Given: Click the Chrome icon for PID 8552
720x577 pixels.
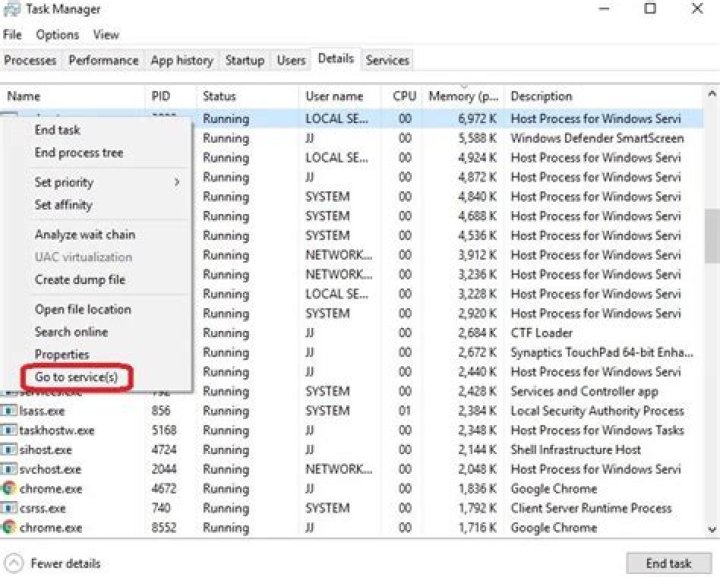Looking at the screenshot, I should click(x=9, y=527).
